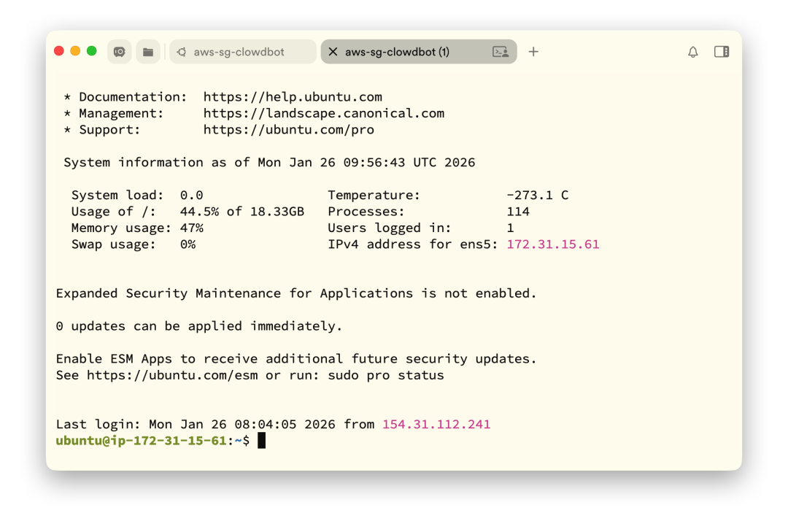The width and height of the screenshot is (788, 532).
Task: Add a new tab with the plus button
Action: click(533, 52)
